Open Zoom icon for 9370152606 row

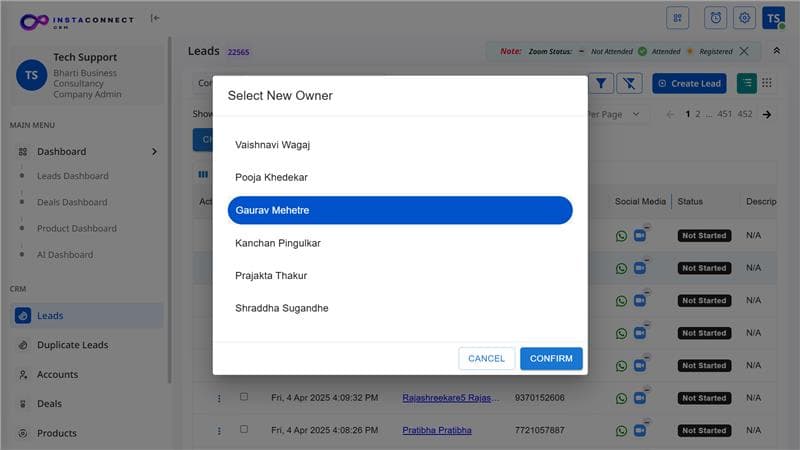[x=640, y=398]
